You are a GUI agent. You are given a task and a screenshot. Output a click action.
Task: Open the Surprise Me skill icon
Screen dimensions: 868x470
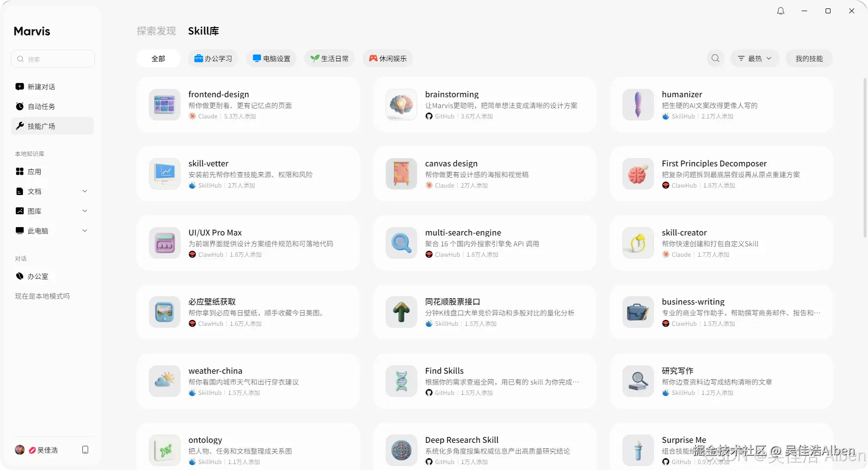tap(638, 450)
